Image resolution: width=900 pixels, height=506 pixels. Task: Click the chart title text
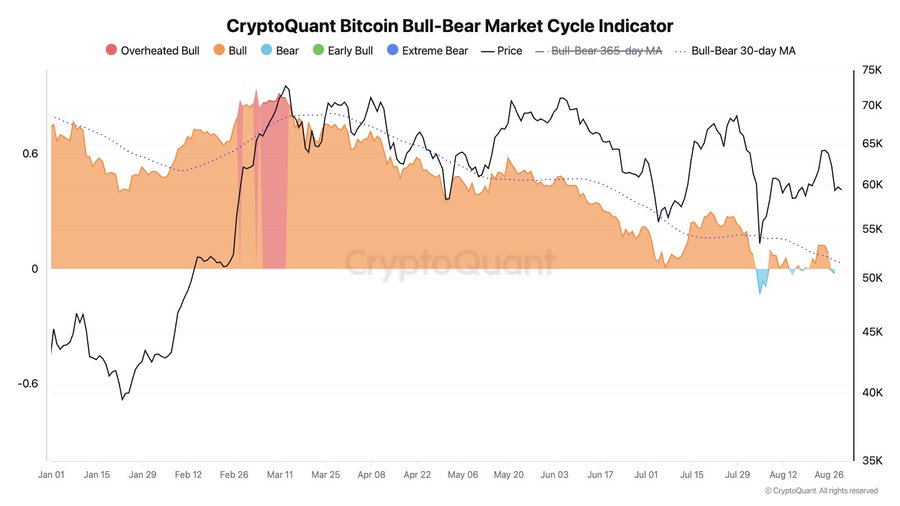tap(449, 26)
